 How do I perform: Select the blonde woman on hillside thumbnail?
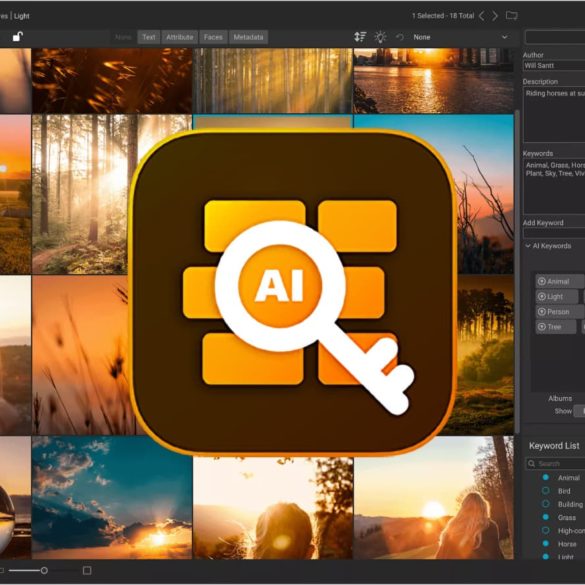pos(433,497)
